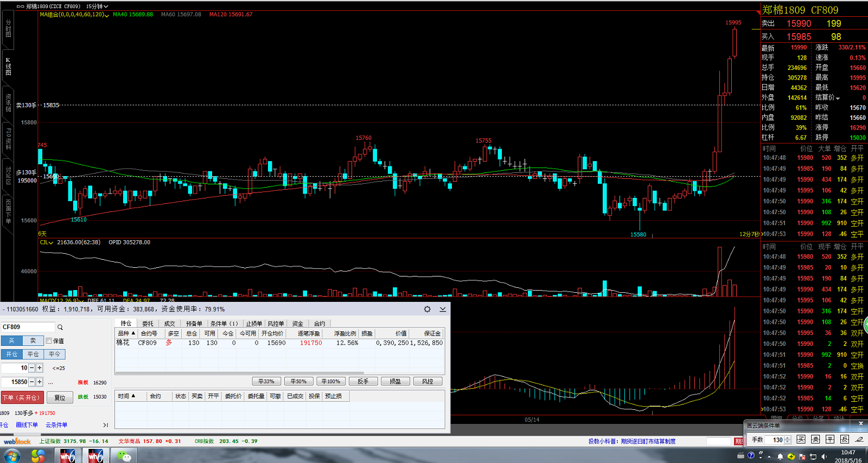Switch to the 委托 orders tab
This screenshot has width=868, height=463.
pos(148,324)
